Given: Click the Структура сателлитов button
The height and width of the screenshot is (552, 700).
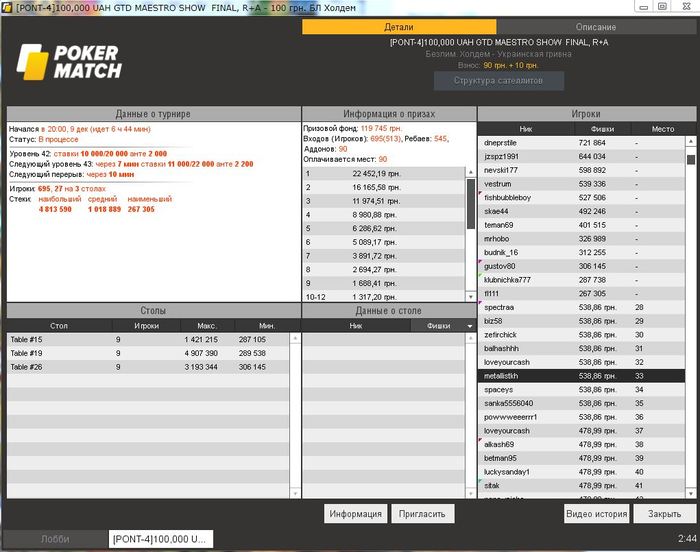Looking at the screenshot, I should [499, 81].
